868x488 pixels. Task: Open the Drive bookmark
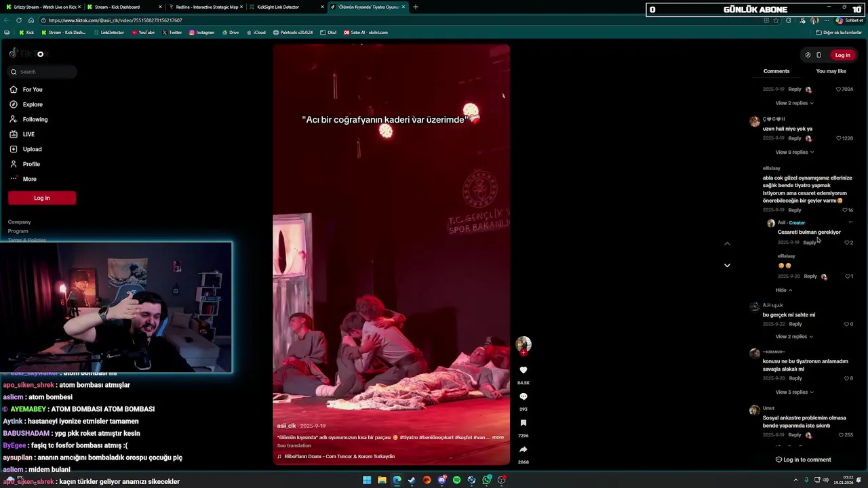click(x=231, y=33)
